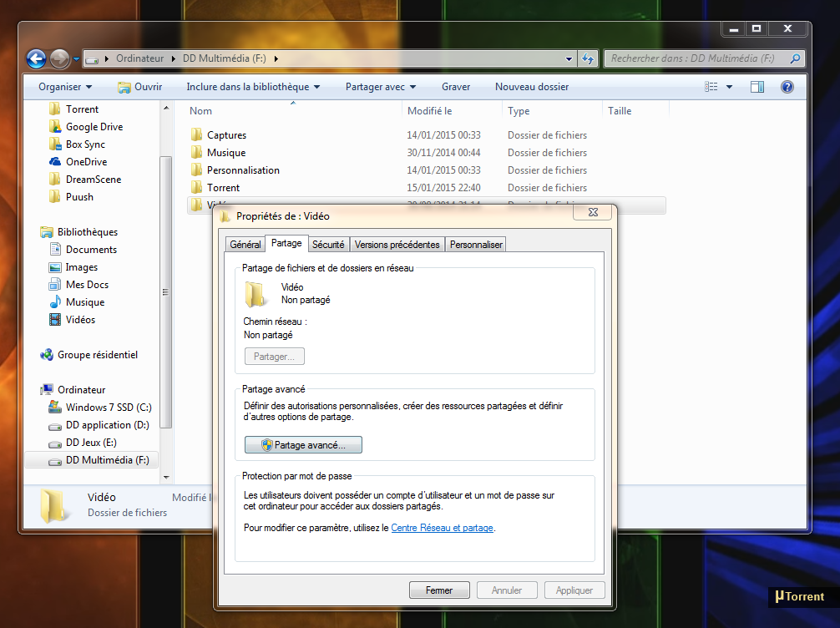Expand the view options dropdown arrow

729,87
